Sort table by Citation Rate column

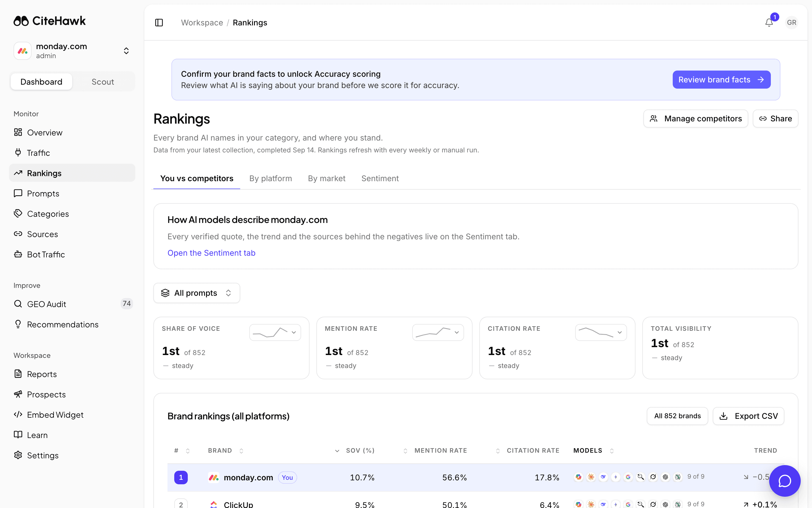point(528,450)
